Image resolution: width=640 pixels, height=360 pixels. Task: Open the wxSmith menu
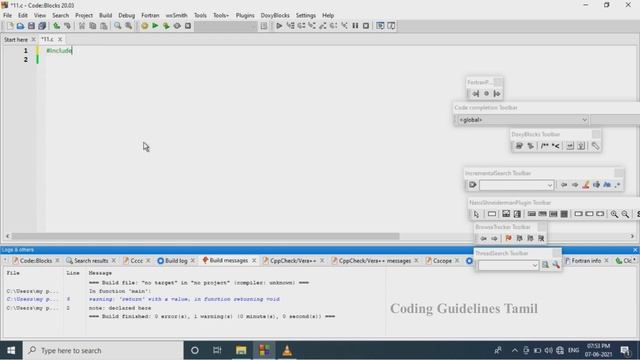pyautogui.click(x=176, y=15)
